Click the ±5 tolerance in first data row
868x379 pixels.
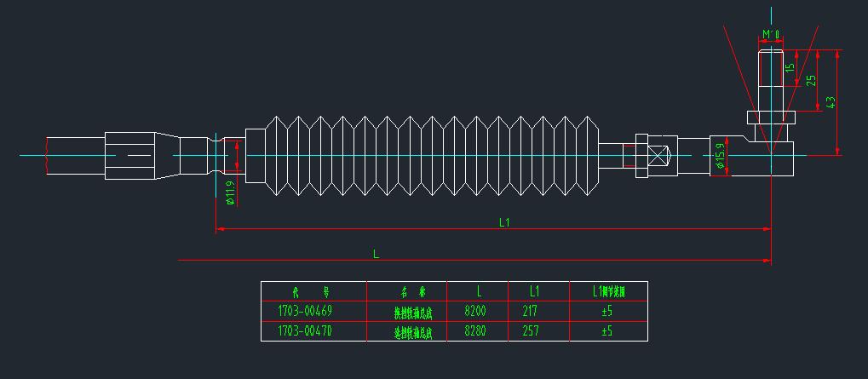606,311
